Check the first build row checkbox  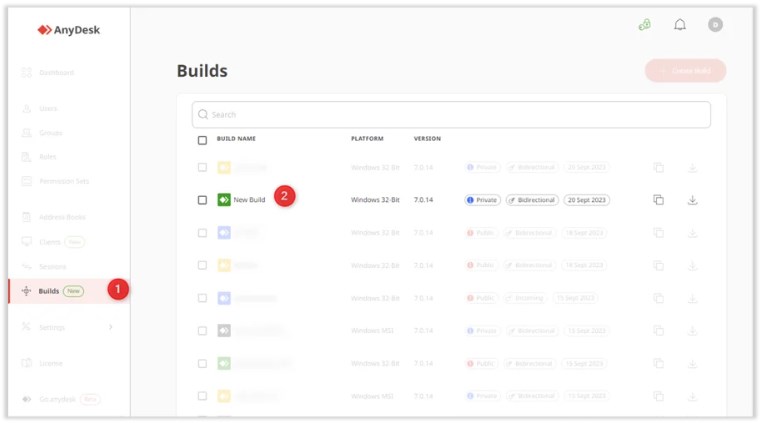point(202,168)
